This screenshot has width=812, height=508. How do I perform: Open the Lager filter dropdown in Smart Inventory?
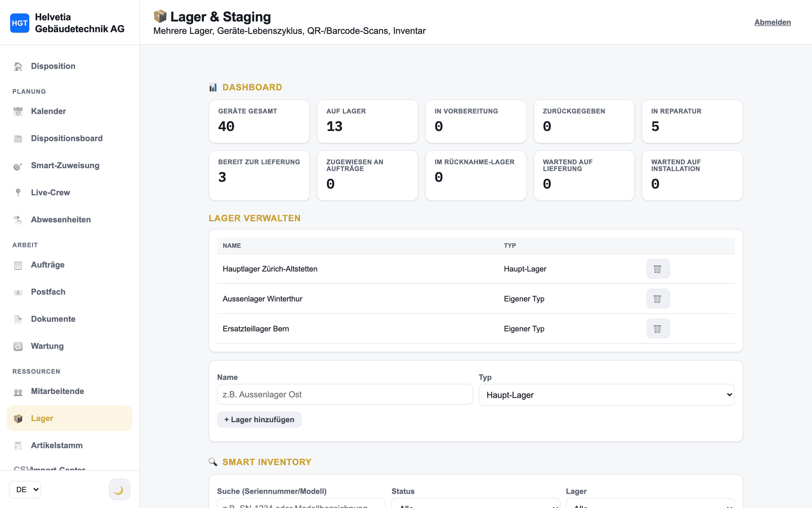click(650, 504)
